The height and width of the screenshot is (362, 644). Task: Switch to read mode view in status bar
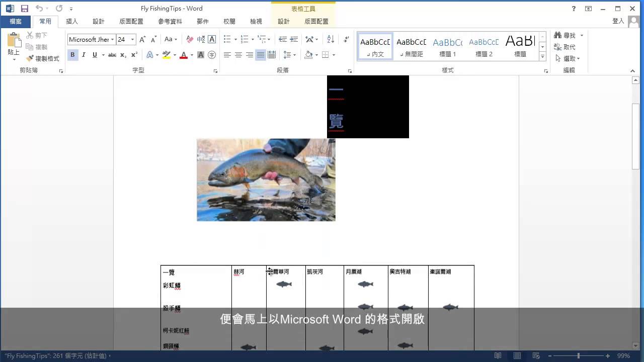[x=498, y=356]
